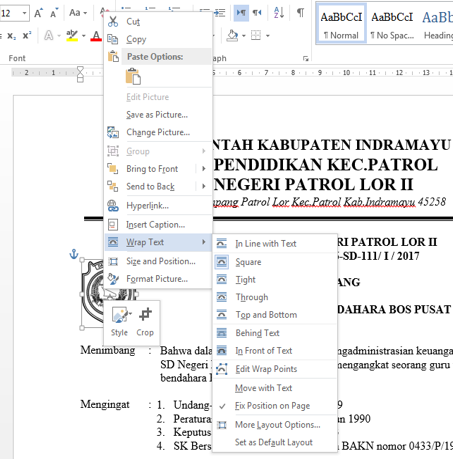Click the More Layout Options icon
Screen dimensions: 453x459
click(x=222, y=425)
